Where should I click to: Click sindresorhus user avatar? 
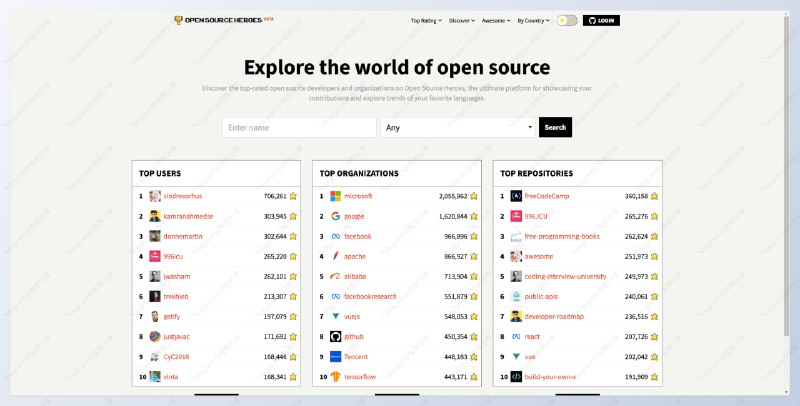(x=155, y=196)
